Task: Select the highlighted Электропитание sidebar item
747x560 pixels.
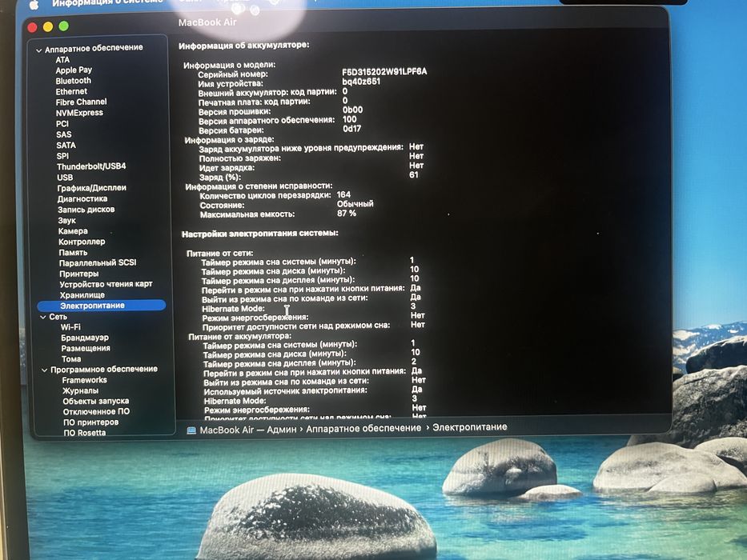Action: tap(101, 306)
